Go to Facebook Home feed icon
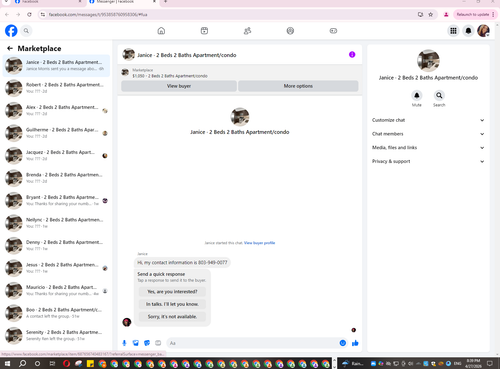This screenshot has width=500, height=369. [x=161, y=31]
